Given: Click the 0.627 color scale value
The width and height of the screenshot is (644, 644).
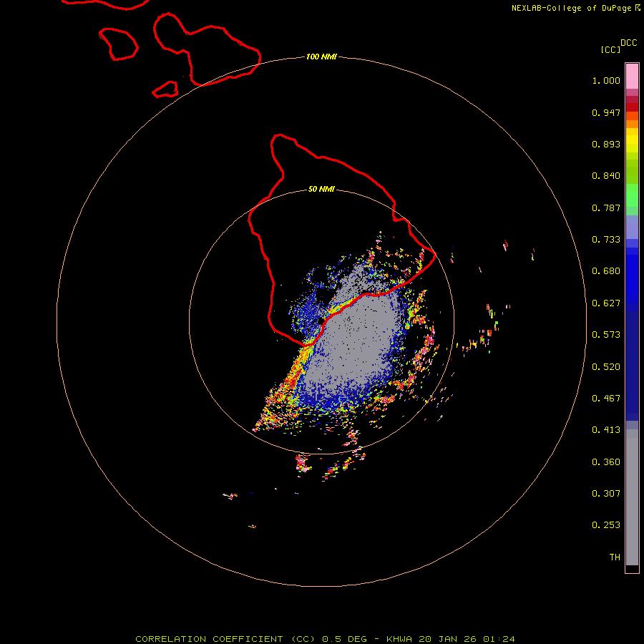Looking at the screenshot, I should pyautogui.click(x=606, y=303).
